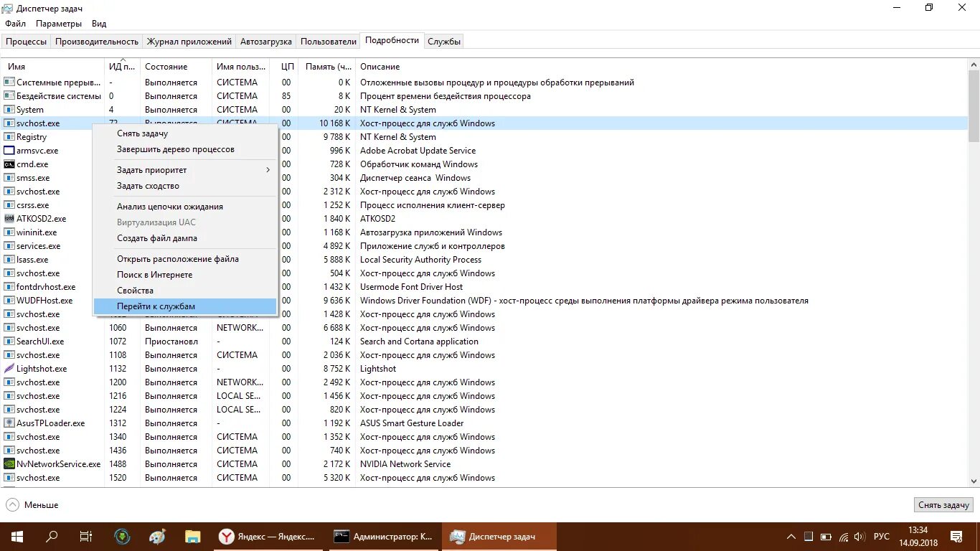This screenshot has width=980, height=551.
Task: Switch to the Автозагрузка tab
Action: [266, 42]
